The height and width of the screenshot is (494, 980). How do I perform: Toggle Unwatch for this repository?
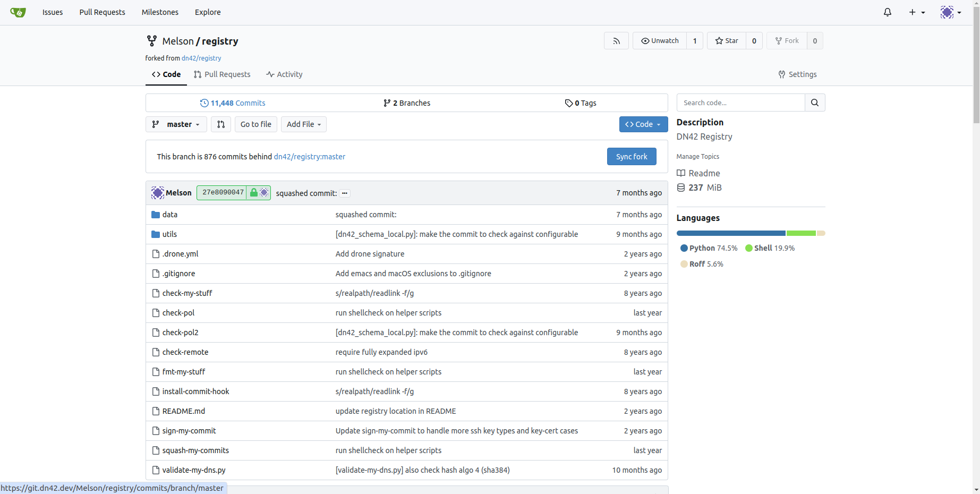(660, 41)
